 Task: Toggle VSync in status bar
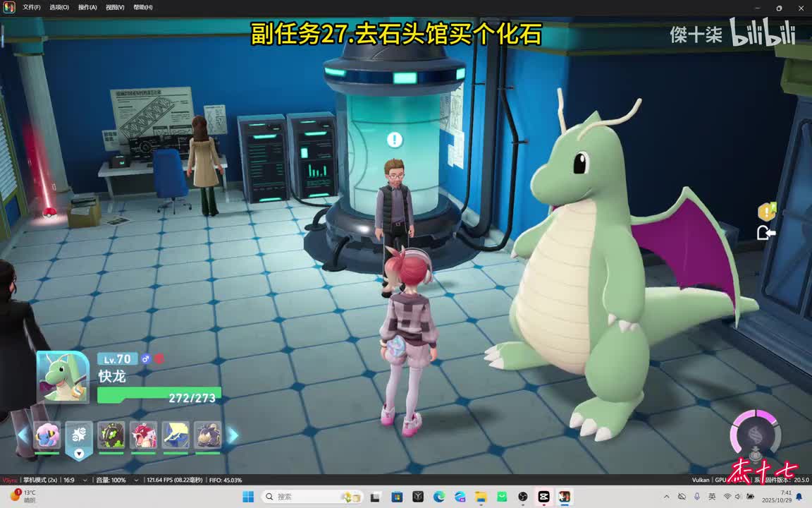[9, 480]
